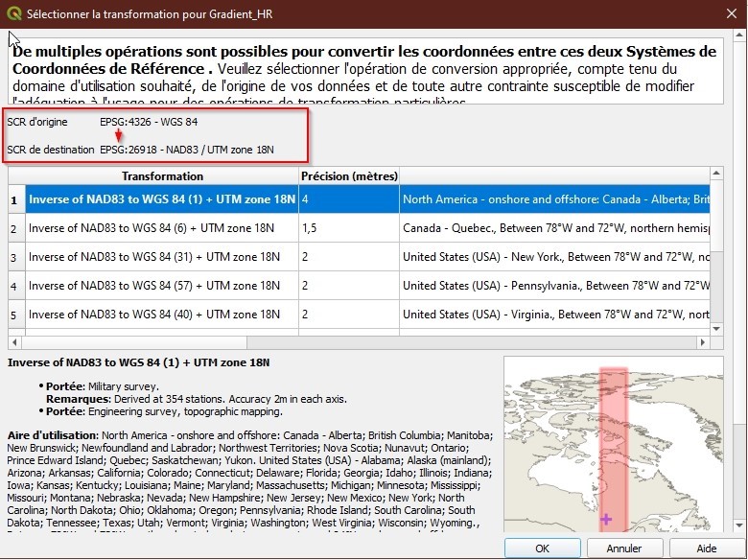The width and height of the screenshot is (748, 560).
Task: Click the table's horizontal scrollbar thumb
Action: [134, 342]
